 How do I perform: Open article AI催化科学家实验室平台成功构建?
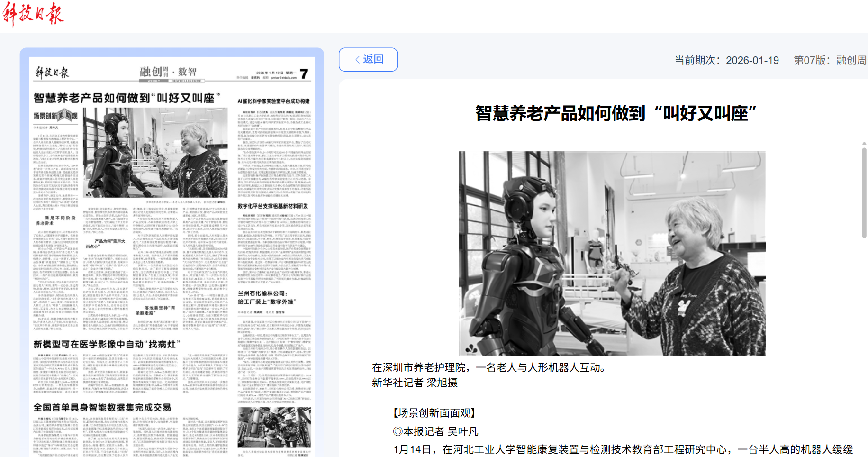[273, 101]
